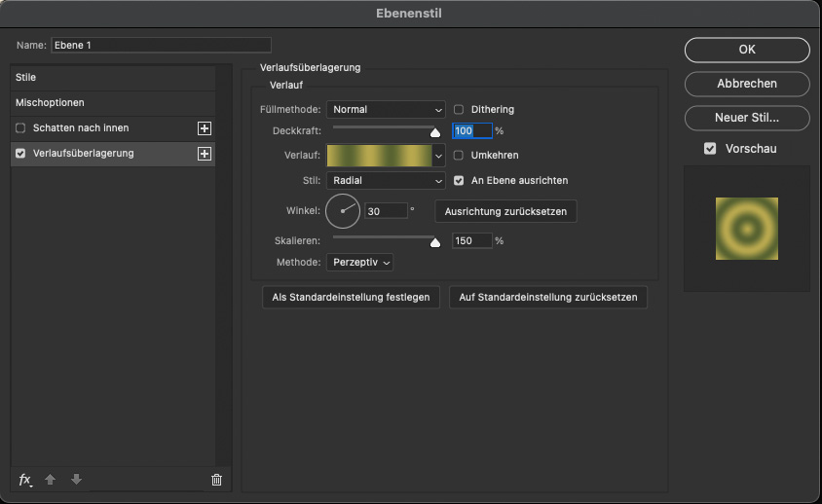Open the Methode Perzeptiv dropdown
822x504 pixels.
[359, 263]
